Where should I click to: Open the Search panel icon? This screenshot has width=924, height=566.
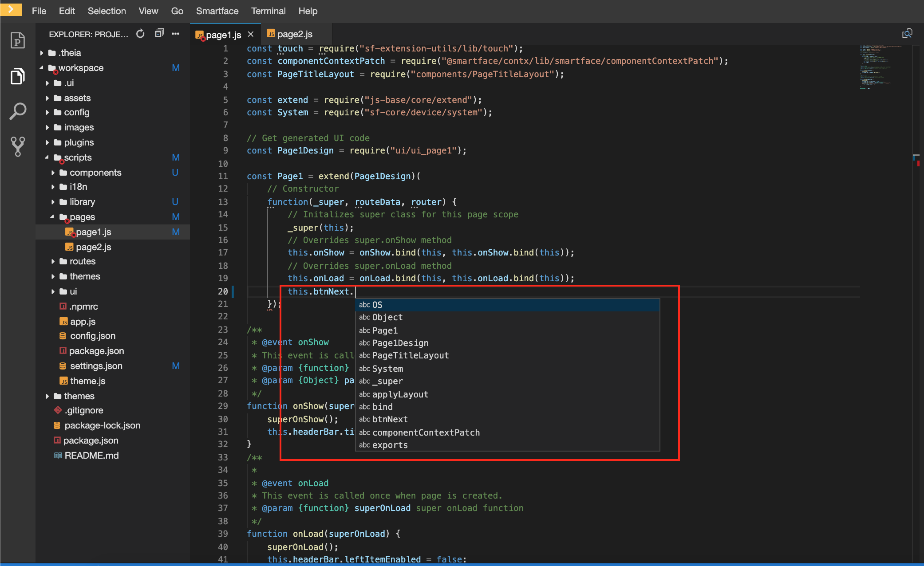[17, 111]
